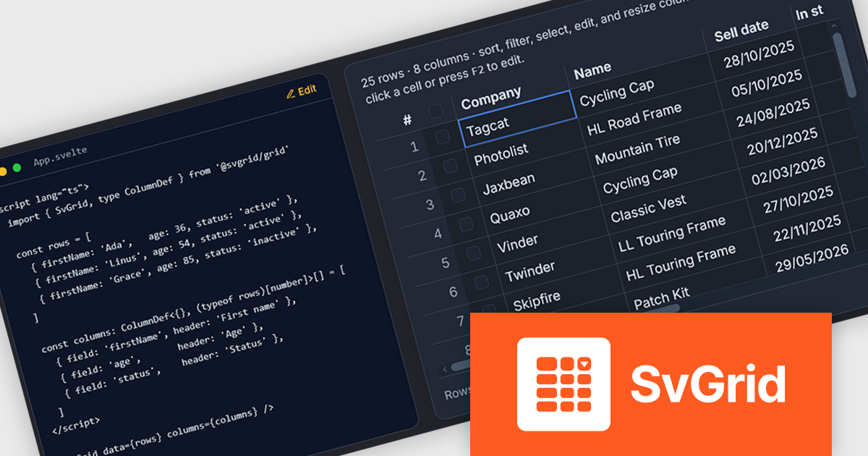Image resolution: width=868 pixels, height=456 pixels.
Task: Click the header: 'Status' code line
Action: 175,367
